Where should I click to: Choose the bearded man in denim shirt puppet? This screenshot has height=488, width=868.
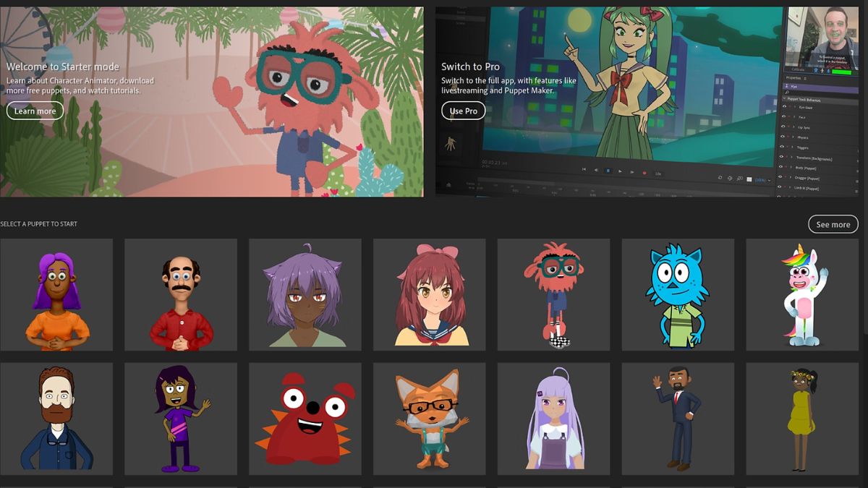(56, 419)
